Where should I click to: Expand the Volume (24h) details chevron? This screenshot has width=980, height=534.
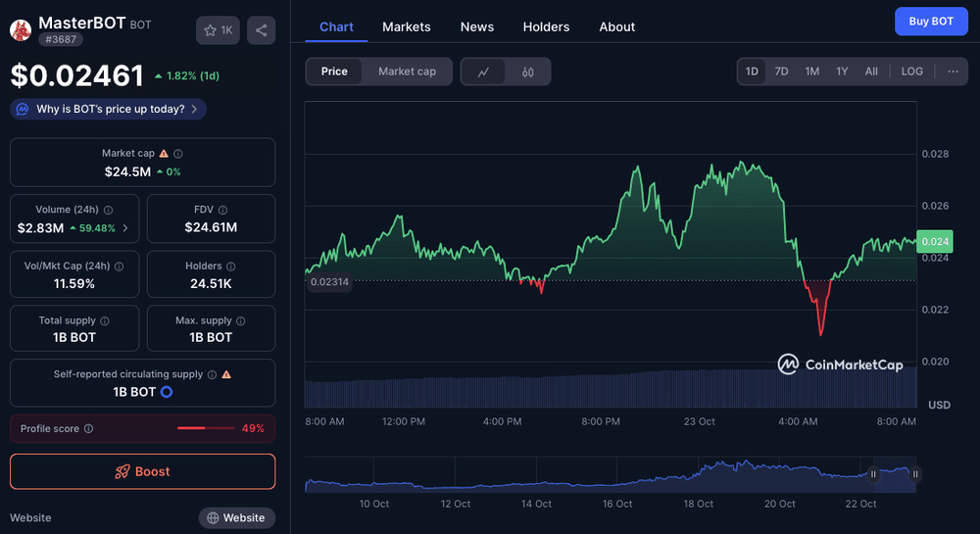124,228
